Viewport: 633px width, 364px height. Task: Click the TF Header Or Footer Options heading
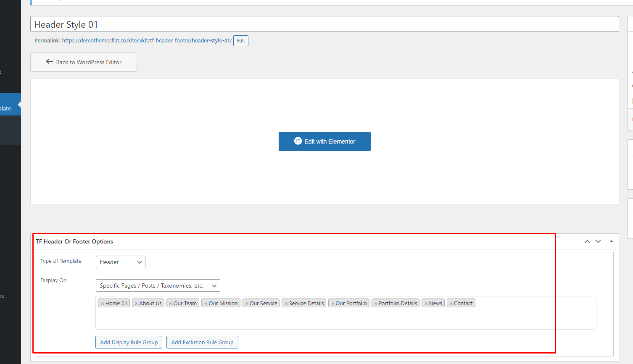click(x=74, y=241)
